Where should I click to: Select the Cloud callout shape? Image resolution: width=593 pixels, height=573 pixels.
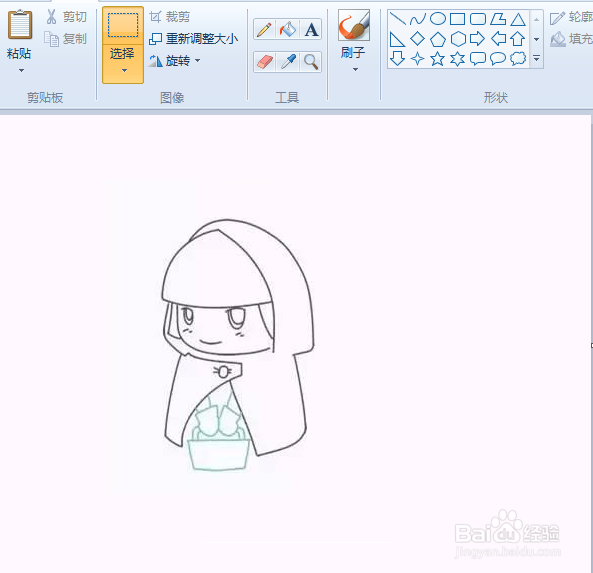[x=518, y=59]
